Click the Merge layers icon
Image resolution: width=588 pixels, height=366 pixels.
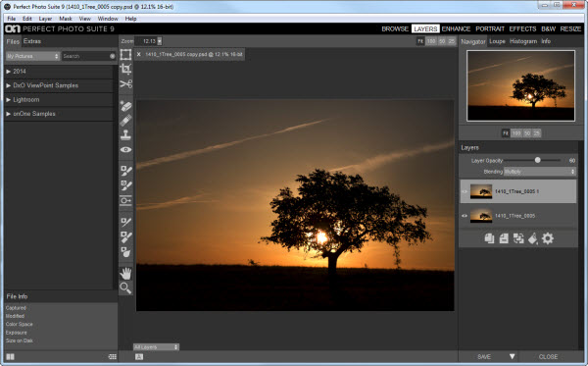(x=518, y=238)
